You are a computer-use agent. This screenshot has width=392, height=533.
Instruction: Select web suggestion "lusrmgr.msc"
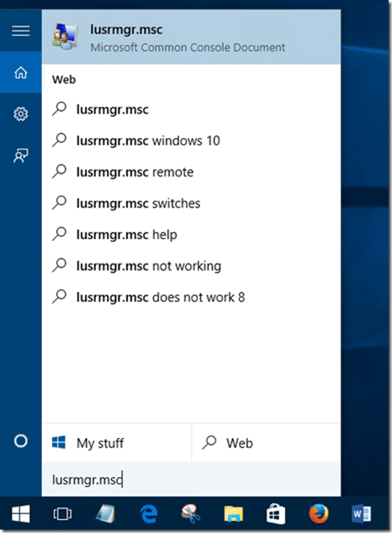tap(191, 110)
